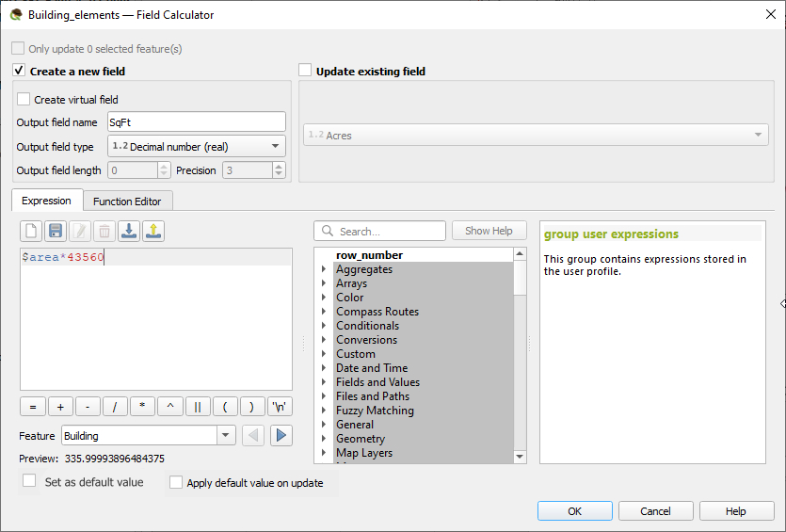Cancel the Field Calculator dialog

click(x=655, y=511)
